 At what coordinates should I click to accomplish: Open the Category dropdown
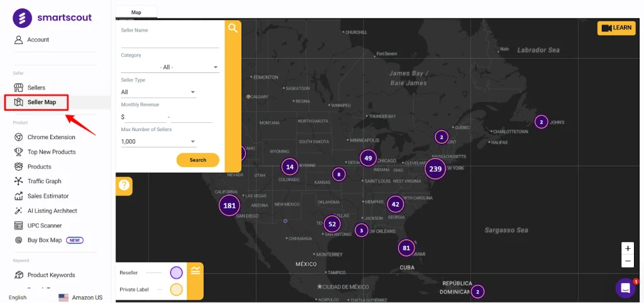tap(170, 67)
